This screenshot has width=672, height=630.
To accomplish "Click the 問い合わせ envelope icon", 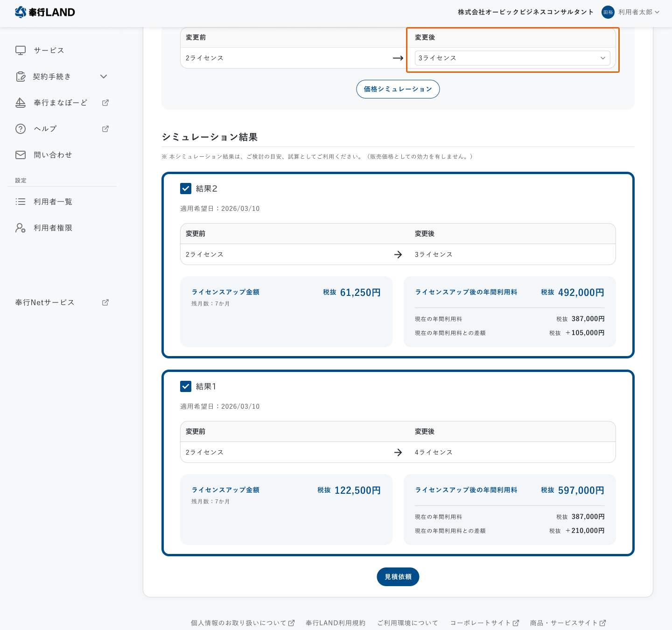I will [x=21, y=155].
